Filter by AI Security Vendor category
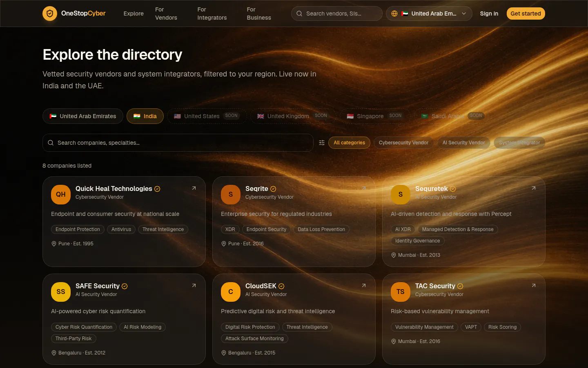Image resolution: width=588 pixels, height=368 pixels. coord(463,143)
